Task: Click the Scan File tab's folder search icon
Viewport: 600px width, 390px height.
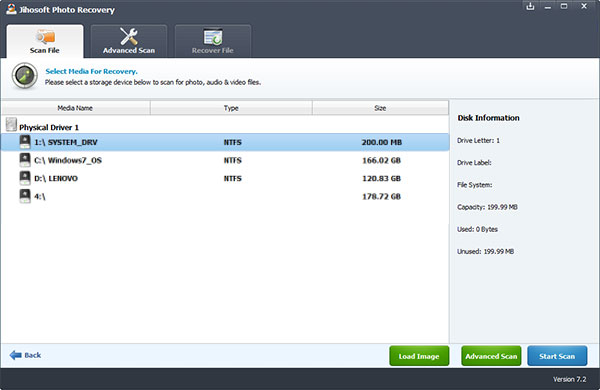Action: 46,37
